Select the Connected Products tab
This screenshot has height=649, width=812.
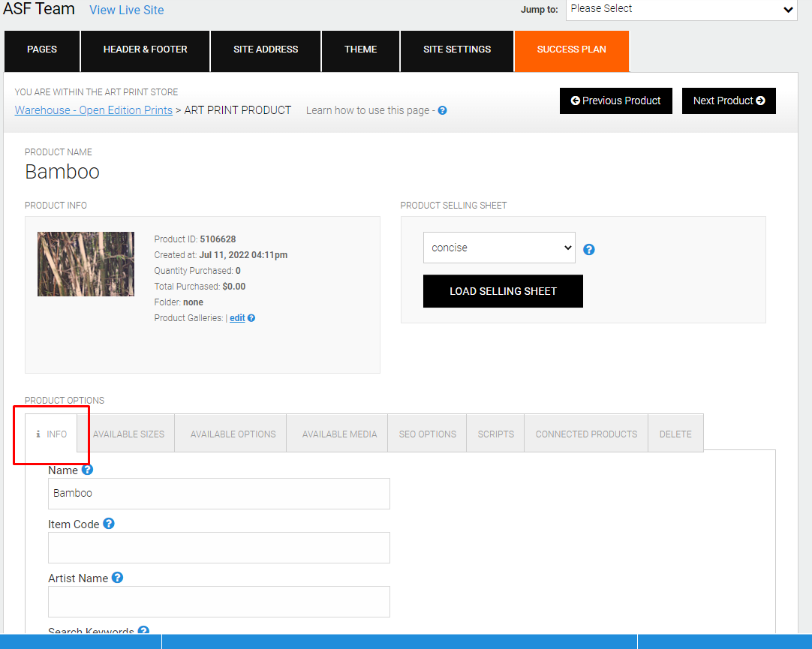586,434
